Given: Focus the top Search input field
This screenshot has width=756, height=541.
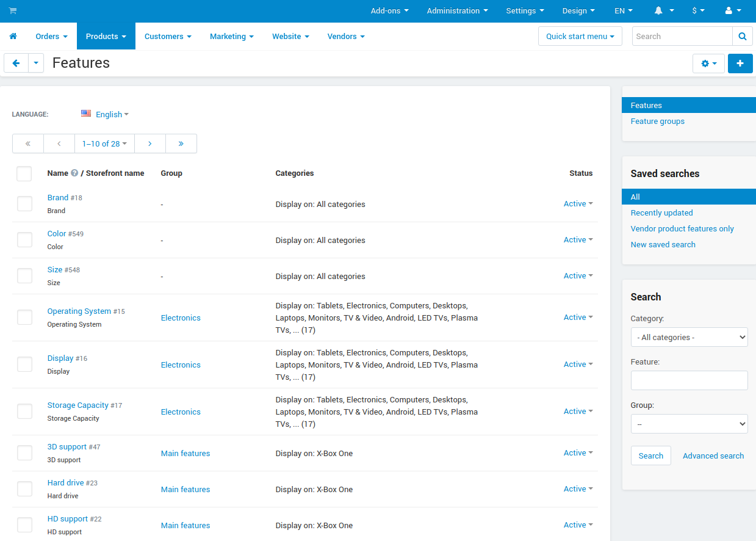Looking at the screenshot, I should (682, 37).
